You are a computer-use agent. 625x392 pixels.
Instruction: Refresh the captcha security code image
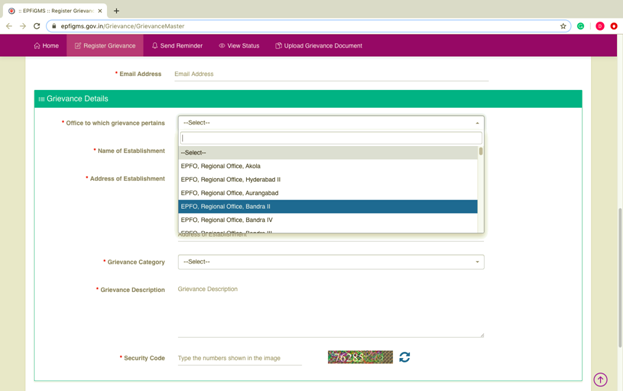point(404,357)
